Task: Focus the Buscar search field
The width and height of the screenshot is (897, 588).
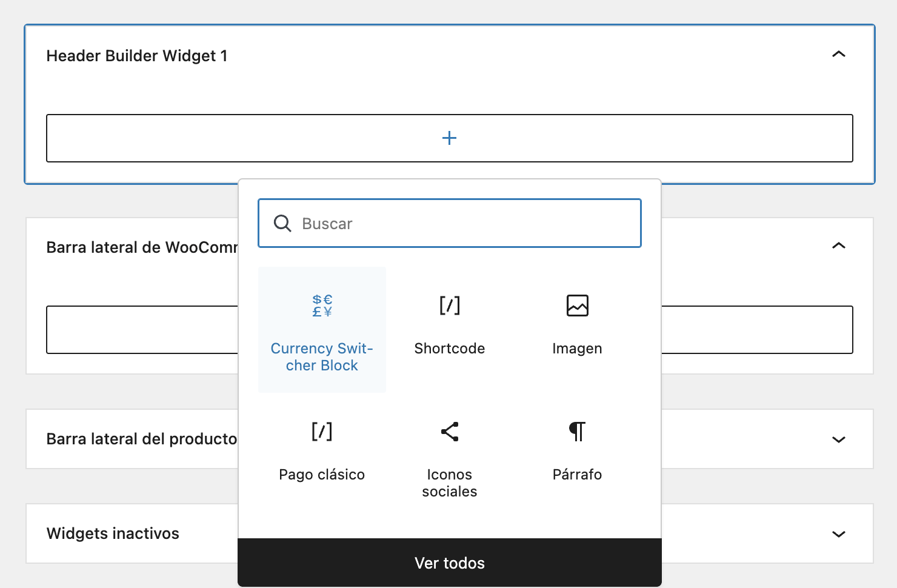Action: coord(450,223)
